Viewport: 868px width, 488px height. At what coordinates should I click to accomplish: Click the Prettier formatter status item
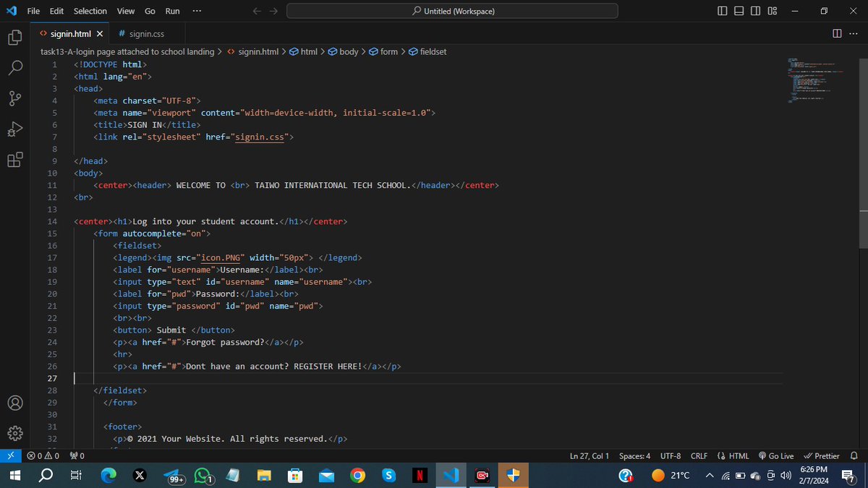[821, 456]
